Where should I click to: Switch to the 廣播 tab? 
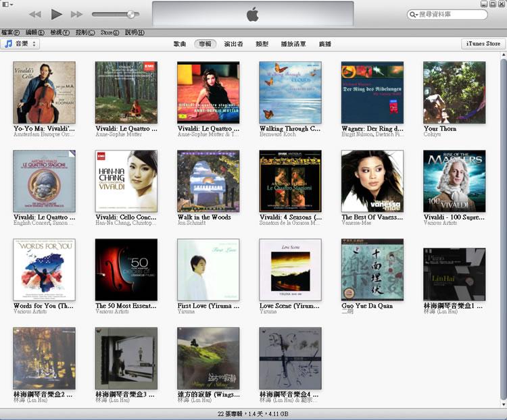pyautogui.click(x=325, y=44)
